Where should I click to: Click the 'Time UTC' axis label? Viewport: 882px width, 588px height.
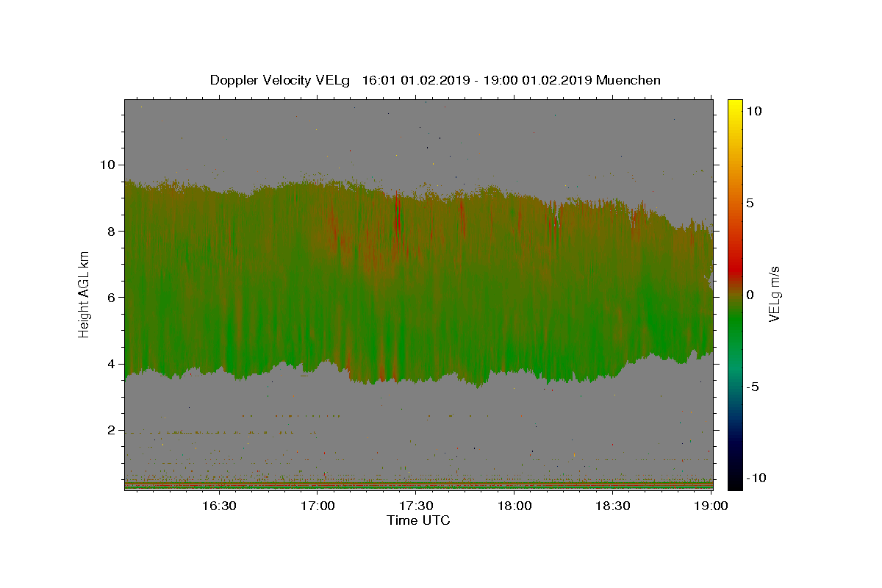click(x=418, y=520)
